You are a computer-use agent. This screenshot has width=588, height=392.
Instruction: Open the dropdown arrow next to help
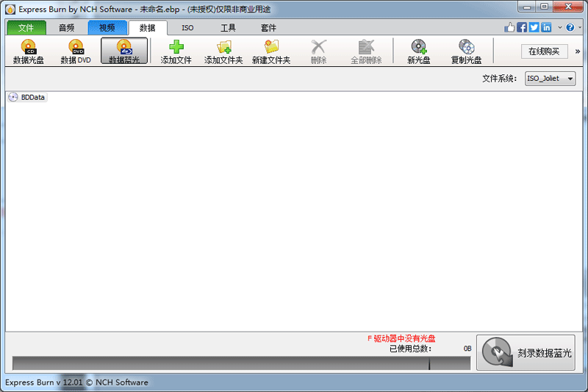[580, 27]
